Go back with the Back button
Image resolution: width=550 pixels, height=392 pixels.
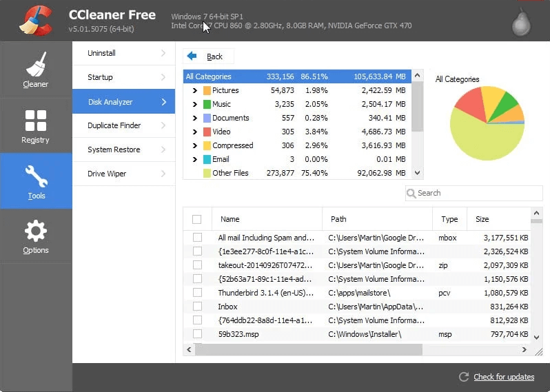208,56
